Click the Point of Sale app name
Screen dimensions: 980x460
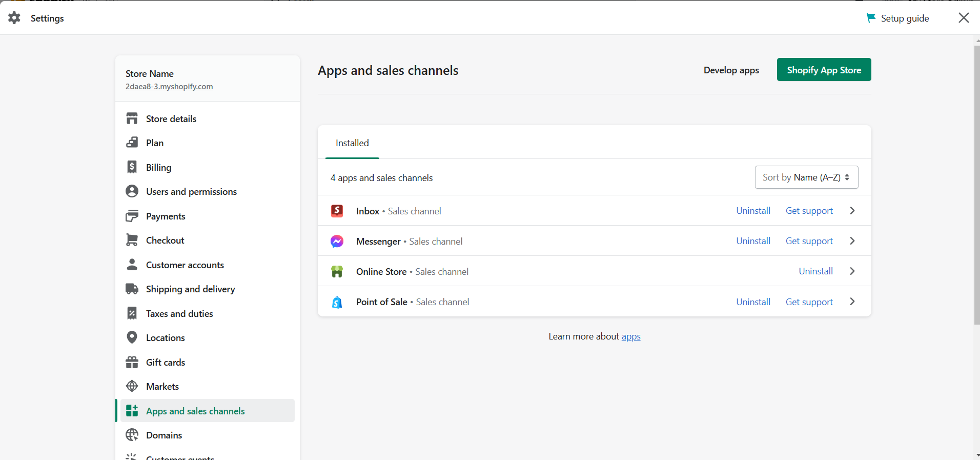[382, 302]
